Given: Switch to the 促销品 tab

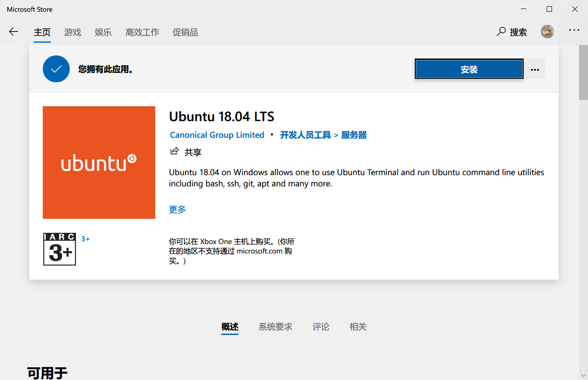Looking at the screenshot, I should [x=185, y=32].
